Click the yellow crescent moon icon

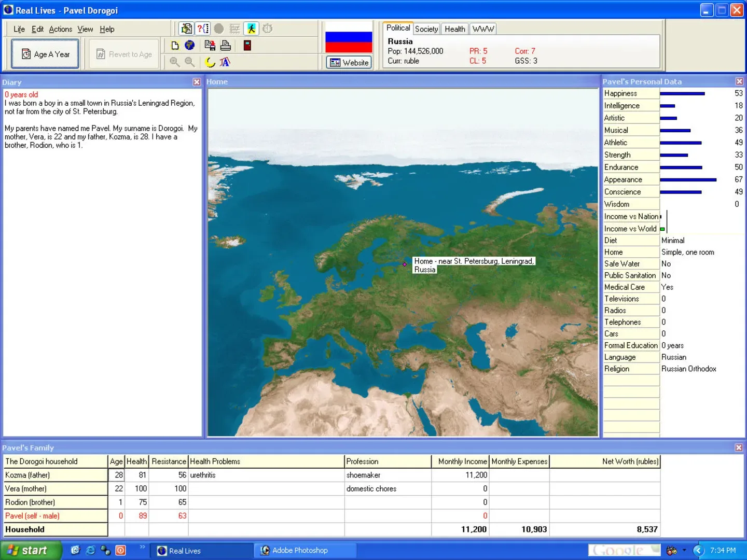(x=210, y=62)
